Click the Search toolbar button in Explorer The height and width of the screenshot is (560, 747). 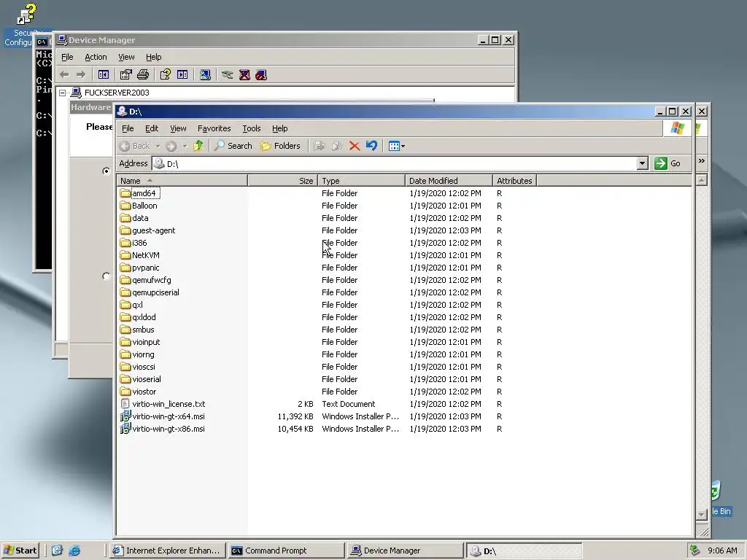point(233,146)
